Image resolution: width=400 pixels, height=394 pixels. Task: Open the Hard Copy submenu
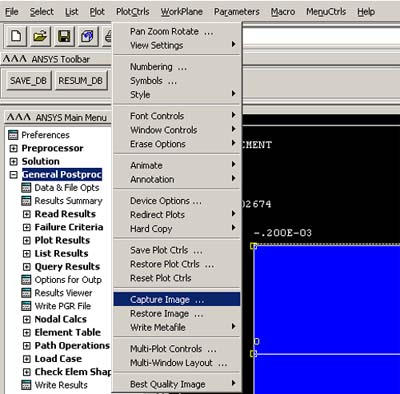click(177, 229)
